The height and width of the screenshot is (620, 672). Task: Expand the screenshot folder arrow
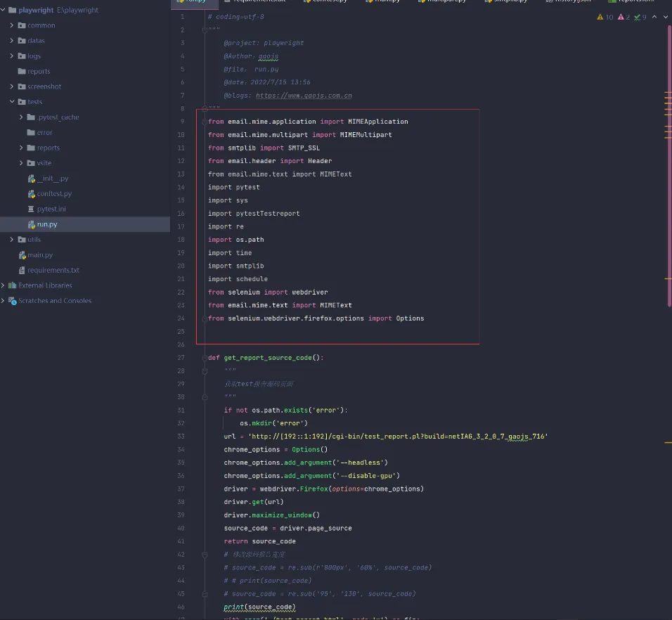pyautogui.click(x=11, y=86)
